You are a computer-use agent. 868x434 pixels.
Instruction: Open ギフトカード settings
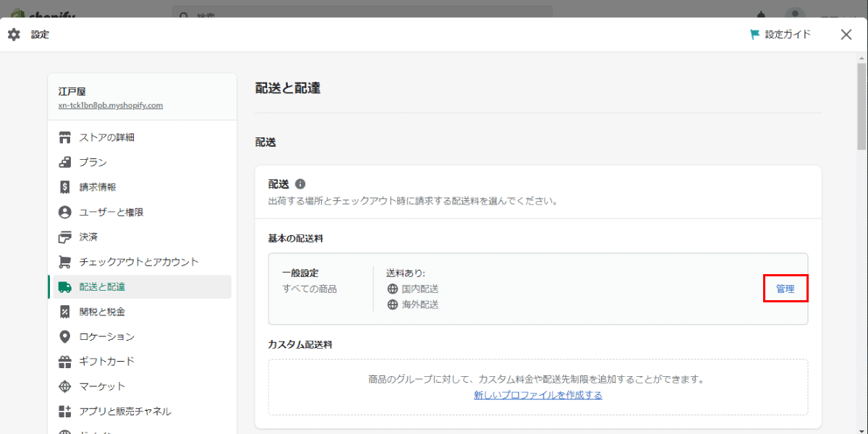142,362
